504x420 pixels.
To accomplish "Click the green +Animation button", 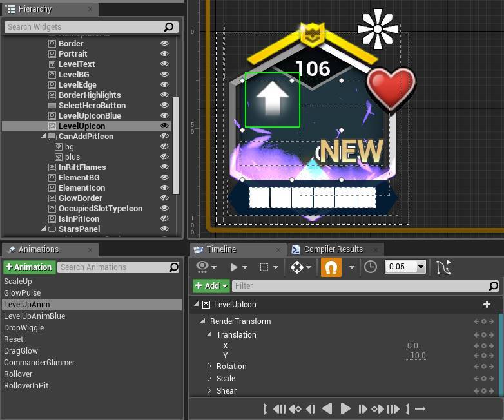I will click(x=29, y=267).
